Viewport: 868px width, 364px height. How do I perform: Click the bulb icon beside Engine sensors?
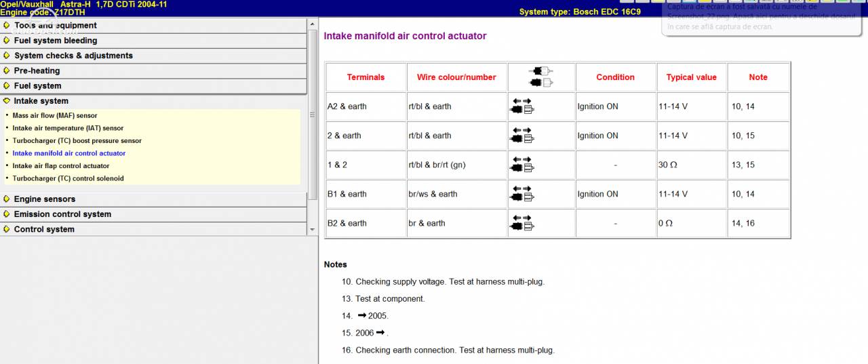coord(7,199)
